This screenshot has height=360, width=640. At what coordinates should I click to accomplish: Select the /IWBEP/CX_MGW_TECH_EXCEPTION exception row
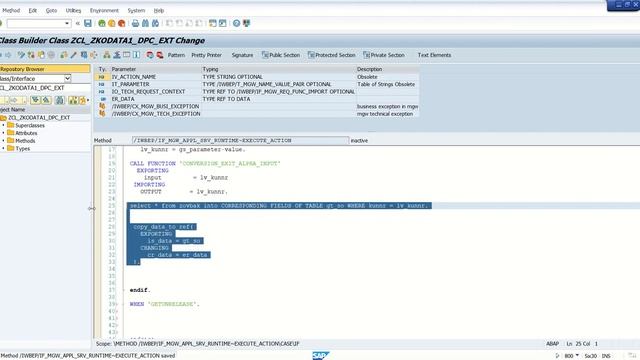[256, 114]
